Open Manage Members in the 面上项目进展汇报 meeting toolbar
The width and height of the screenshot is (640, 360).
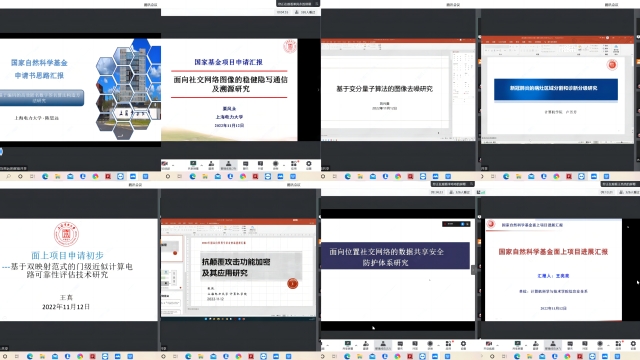(553, 345)
